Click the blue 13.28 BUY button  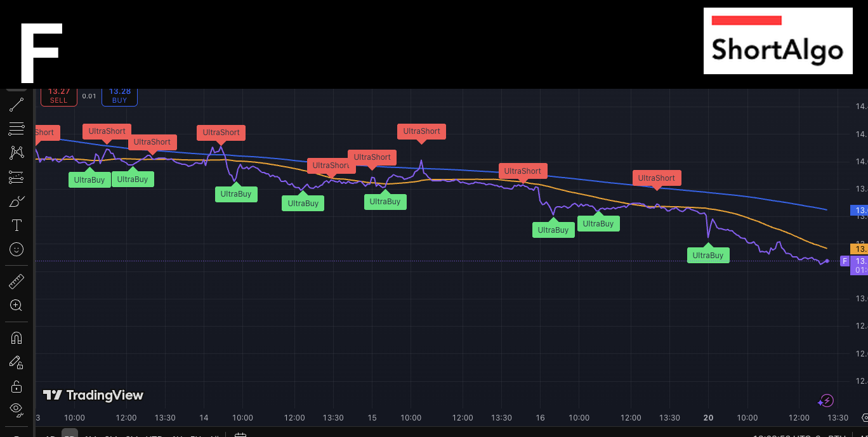coord(119,96)
